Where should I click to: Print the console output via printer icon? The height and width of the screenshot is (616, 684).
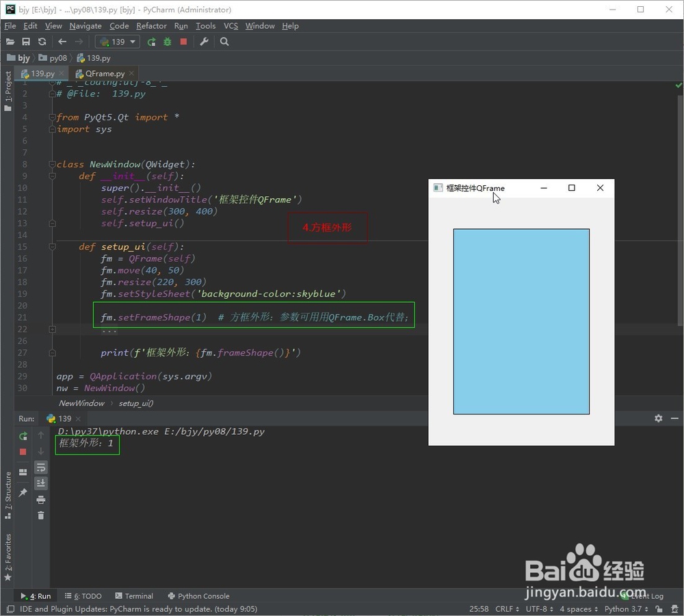tap(40, 500)
